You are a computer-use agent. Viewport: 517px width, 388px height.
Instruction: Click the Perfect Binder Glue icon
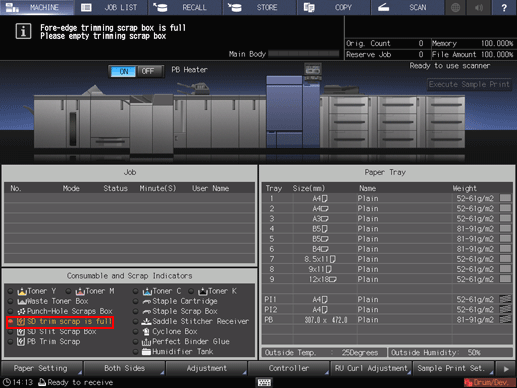pos(146,342)
